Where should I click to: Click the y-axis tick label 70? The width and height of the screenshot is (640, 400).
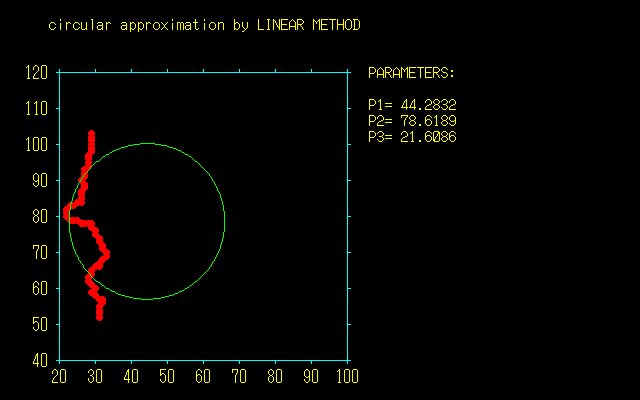tap(40, 253)
